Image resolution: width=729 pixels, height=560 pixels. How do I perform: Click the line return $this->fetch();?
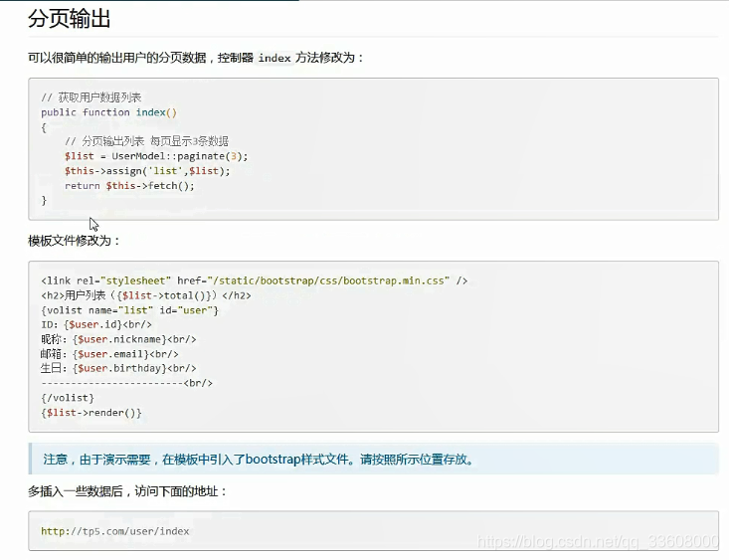129,186
